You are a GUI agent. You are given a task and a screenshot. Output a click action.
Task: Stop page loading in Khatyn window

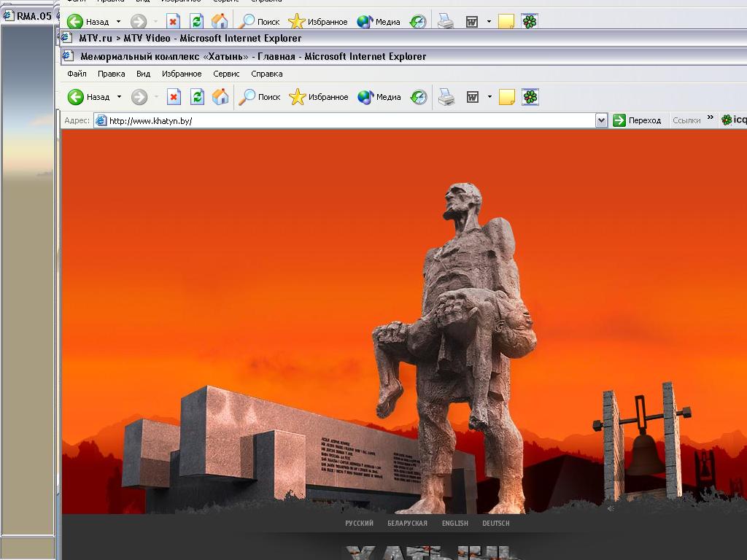point(174,97)
